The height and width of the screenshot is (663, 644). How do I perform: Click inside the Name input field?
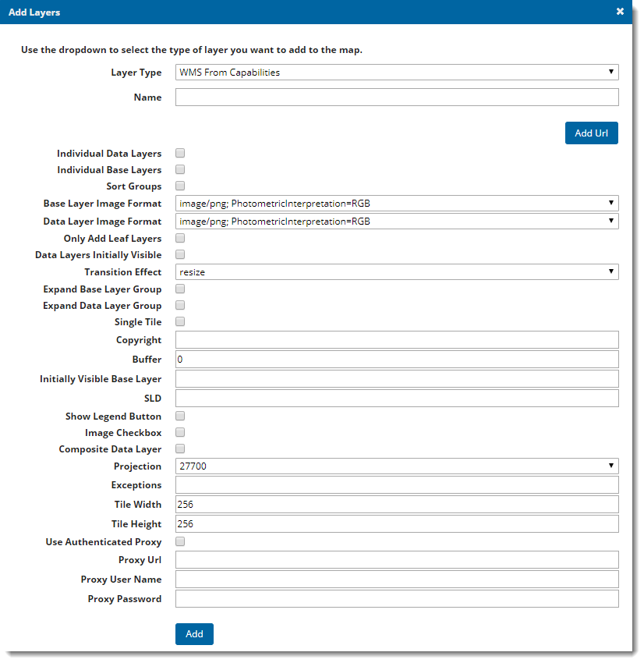[396, 97]
